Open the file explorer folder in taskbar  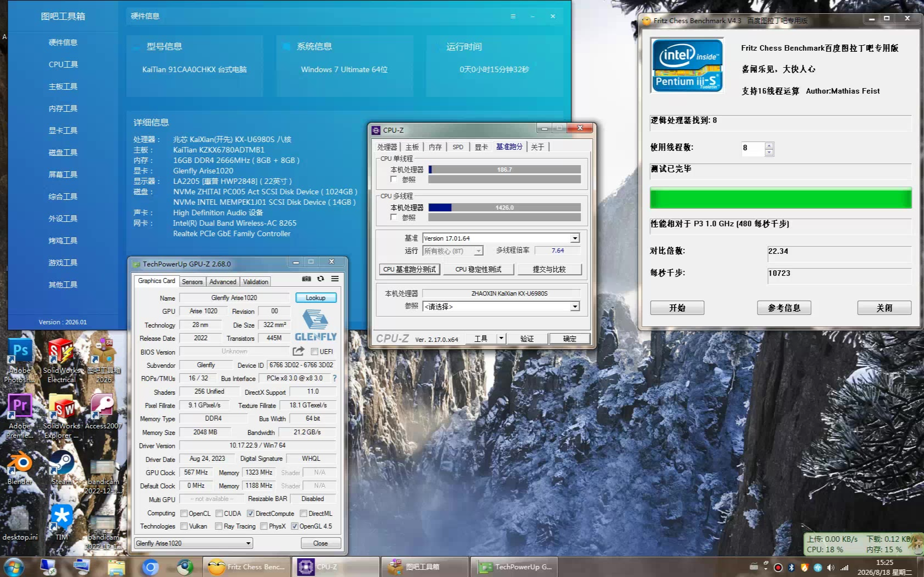click(116, 567)
